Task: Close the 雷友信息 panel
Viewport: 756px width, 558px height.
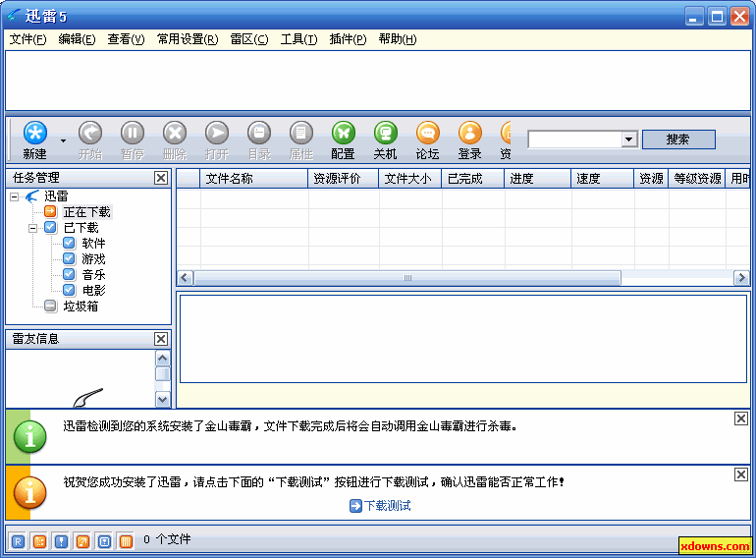Action: click(x=161, y=339)
